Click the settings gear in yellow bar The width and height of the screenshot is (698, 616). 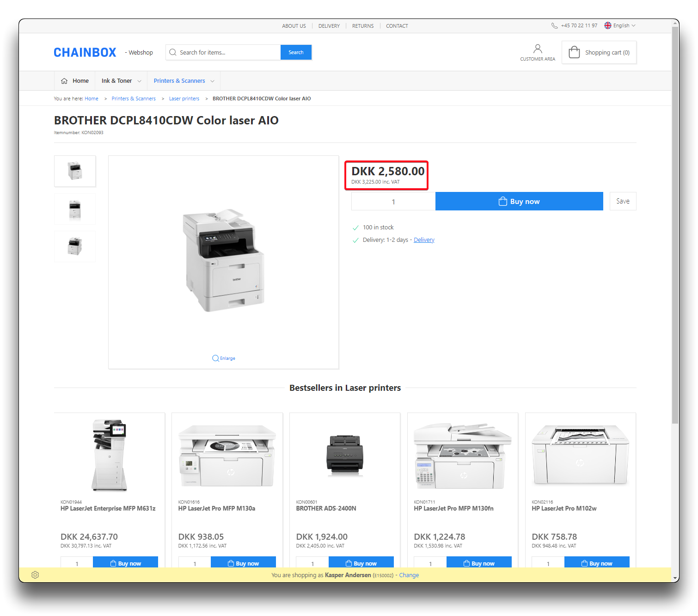(x=35, y=575)
